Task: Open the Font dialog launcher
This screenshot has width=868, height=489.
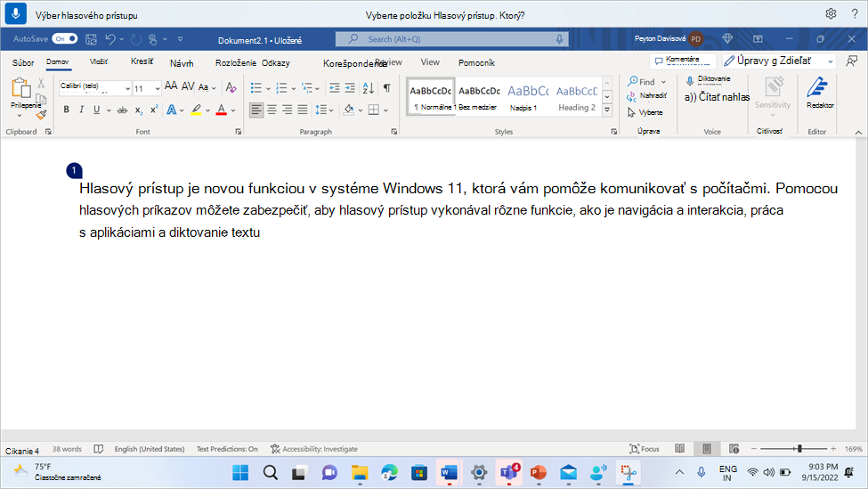Action: [238, 131]
